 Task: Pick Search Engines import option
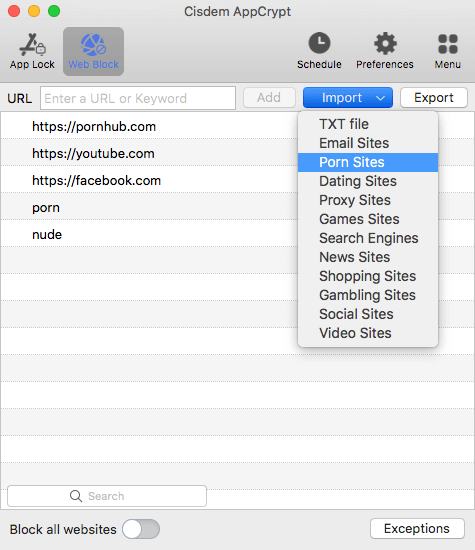(x=368, y=238)
